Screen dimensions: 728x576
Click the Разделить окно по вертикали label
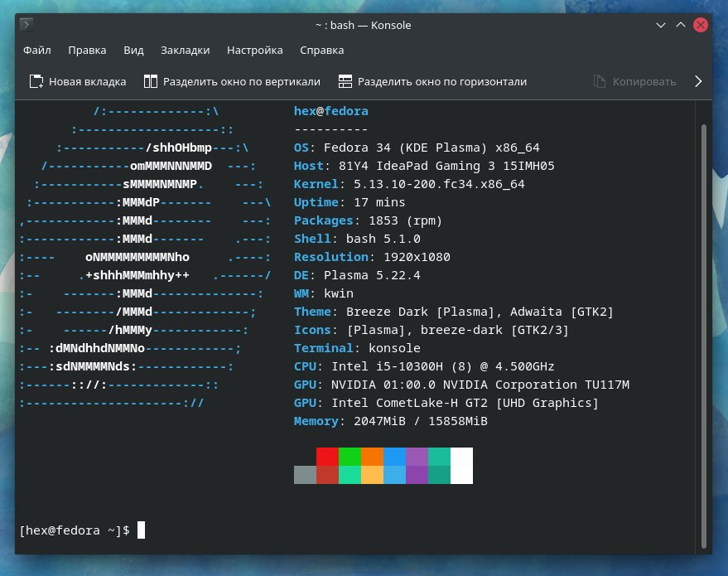[x=242, y=82]
